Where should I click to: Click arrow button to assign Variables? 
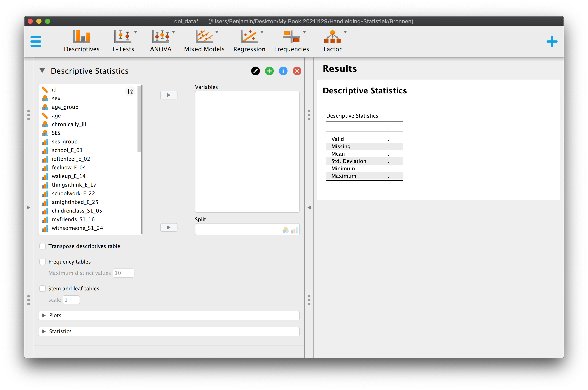pos(169,95)
